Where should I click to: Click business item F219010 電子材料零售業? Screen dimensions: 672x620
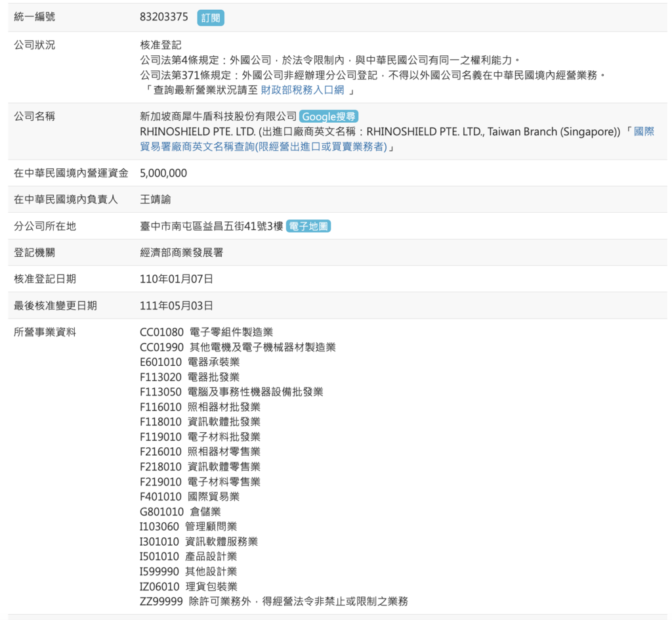coord(200,481)
